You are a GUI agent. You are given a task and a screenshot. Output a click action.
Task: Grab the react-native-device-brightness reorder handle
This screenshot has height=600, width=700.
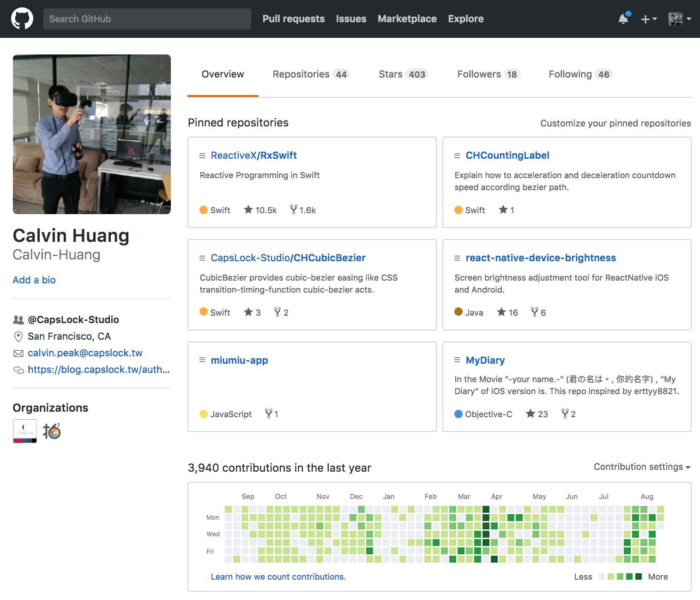tap(457, 258)
